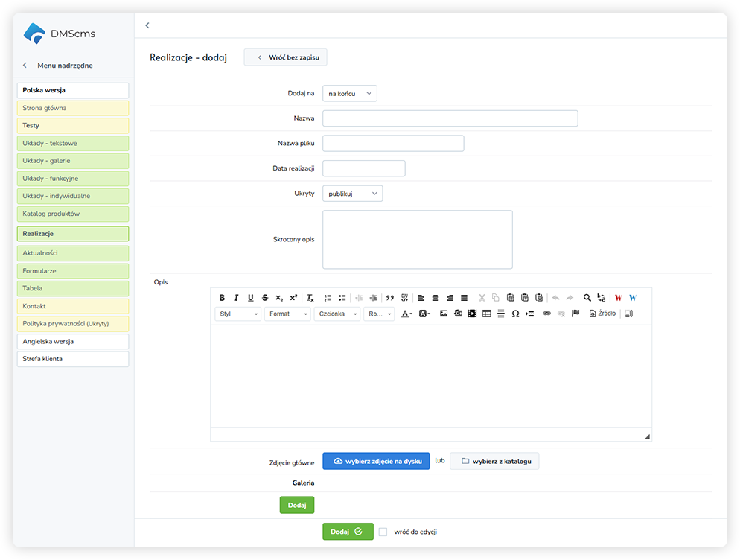Apply italic formatting in Opis editor

coord(236,298)
